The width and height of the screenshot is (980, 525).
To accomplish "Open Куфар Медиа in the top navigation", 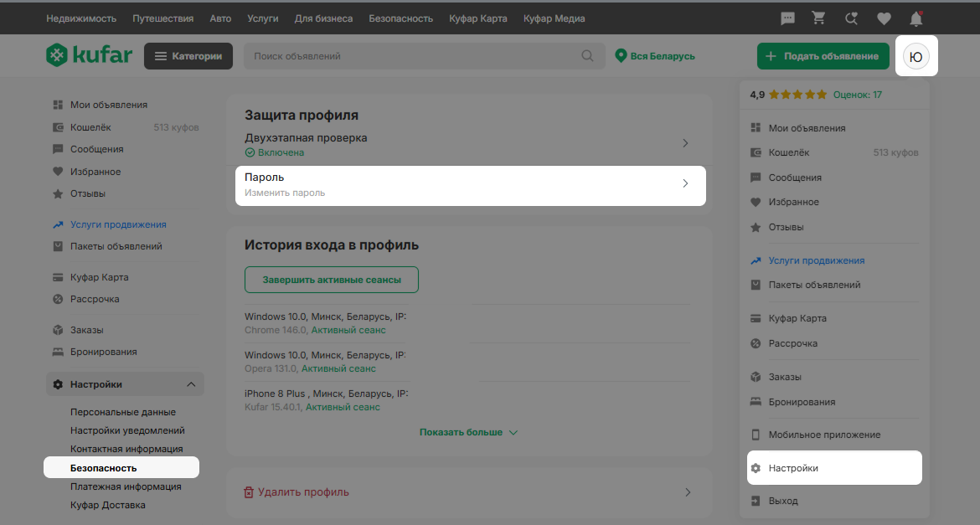I will (554, 18).
